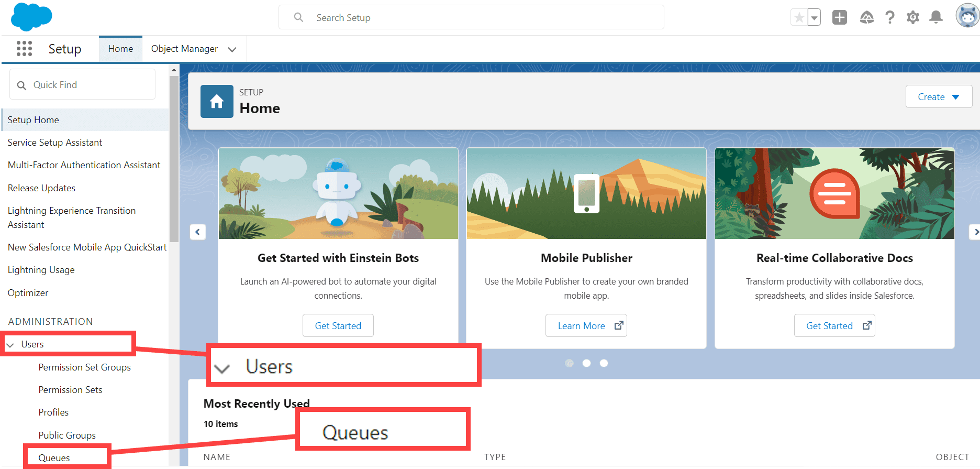Viewport: 980px width, 469px height.
Task: Open New Salesforce Mobile App QuickStart
Action: point(87,247)
